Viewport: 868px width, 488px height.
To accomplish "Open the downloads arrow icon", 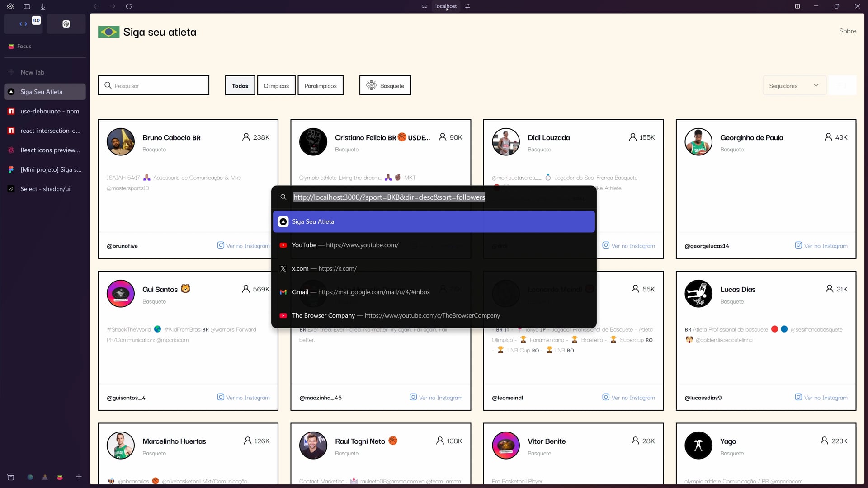I will [x=43, y=6].
